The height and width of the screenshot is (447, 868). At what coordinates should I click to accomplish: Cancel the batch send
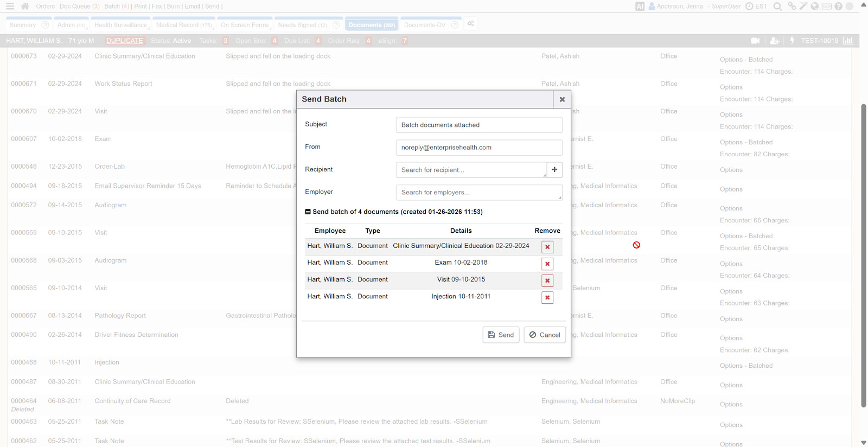point(545,335)
